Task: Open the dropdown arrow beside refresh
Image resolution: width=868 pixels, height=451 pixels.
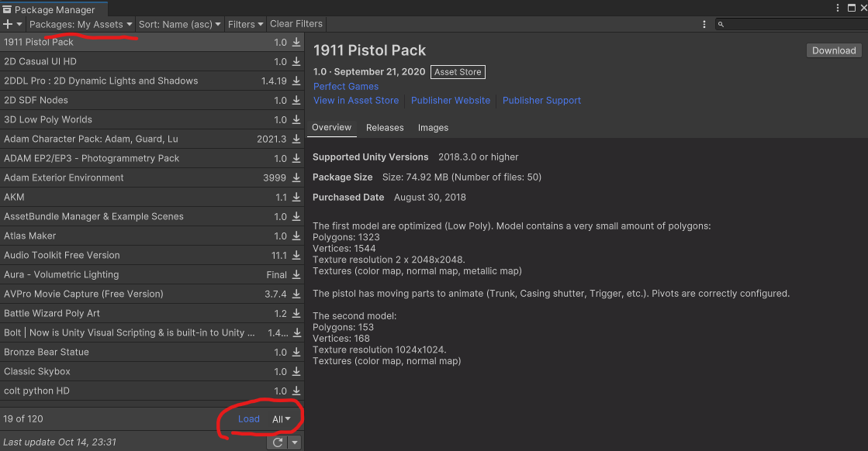Action: click(x=295, y=442)
